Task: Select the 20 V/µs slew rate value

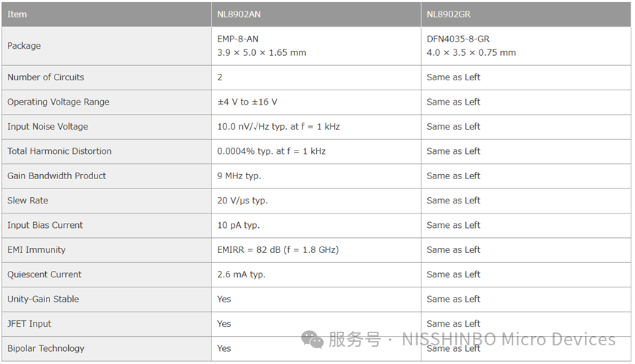Action: (242, 201)
